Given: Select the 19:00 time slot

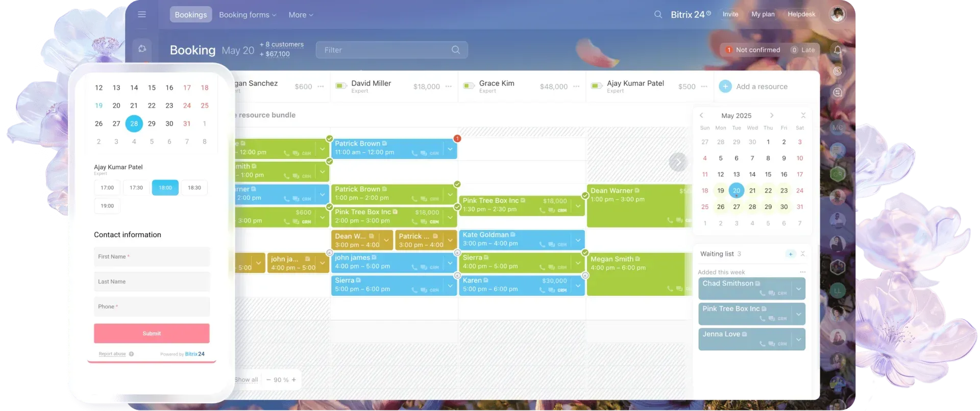Looking at the screenshot, I should (107, 206).
